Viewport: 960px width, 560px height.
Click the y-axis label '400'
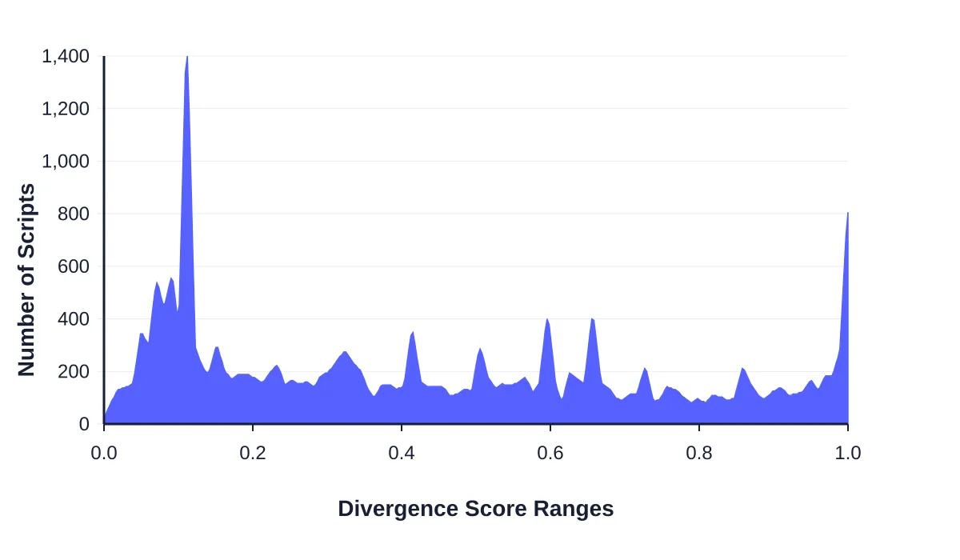click(74, 319)
